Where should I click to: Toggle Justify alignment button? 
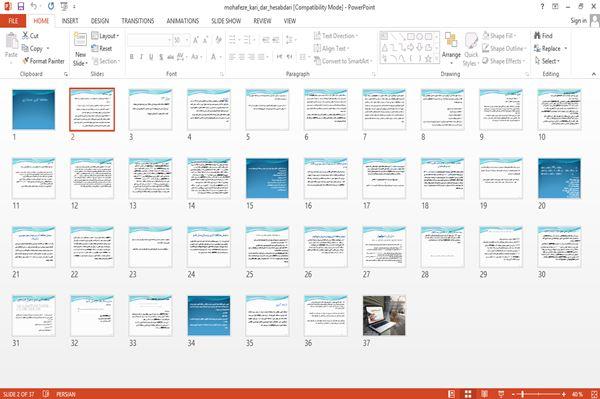tap(261, 57)
